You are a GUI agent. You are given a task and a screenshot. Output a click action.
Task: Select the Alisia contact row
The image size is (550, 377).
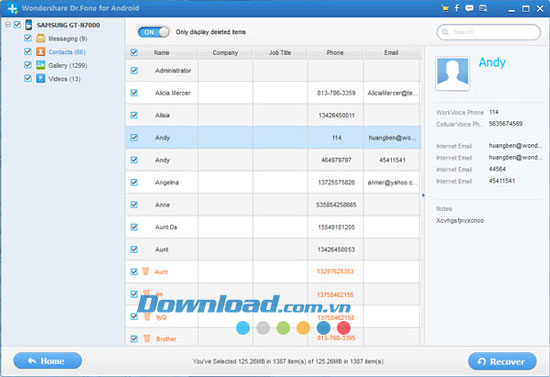click(274, 115)
